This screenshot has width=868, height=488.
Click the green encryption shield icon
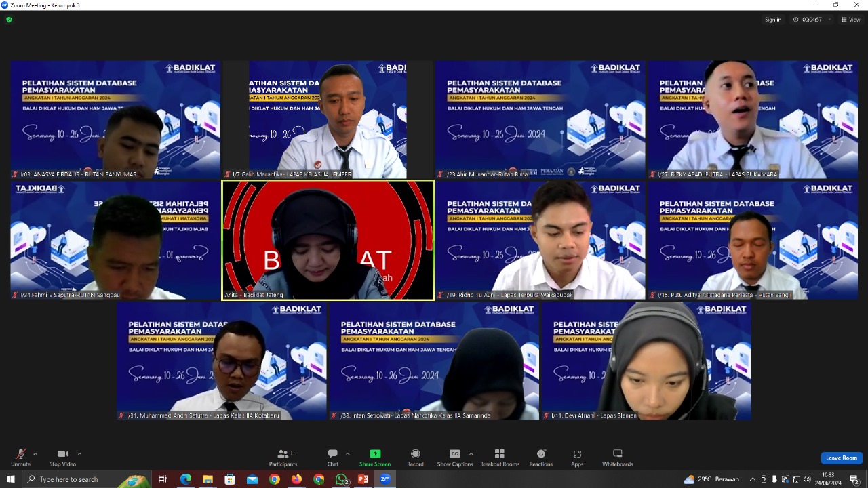[x=9, y=20]
